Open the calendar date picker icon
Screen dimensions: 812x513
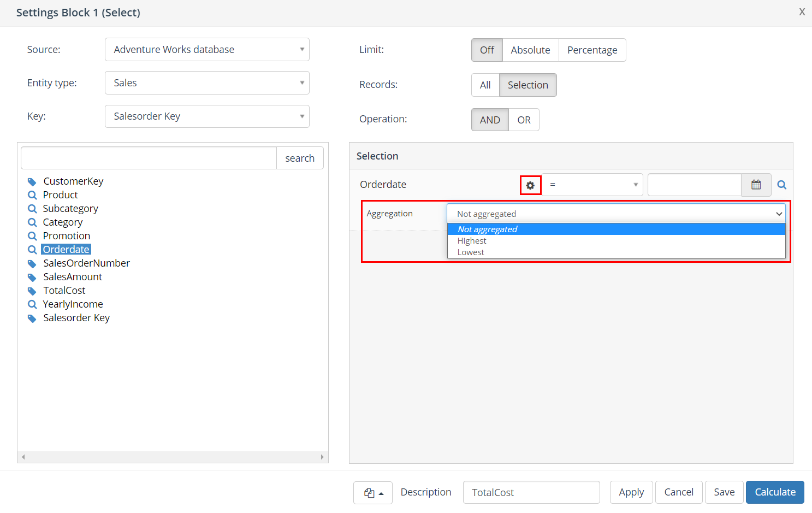pos(756,185)
